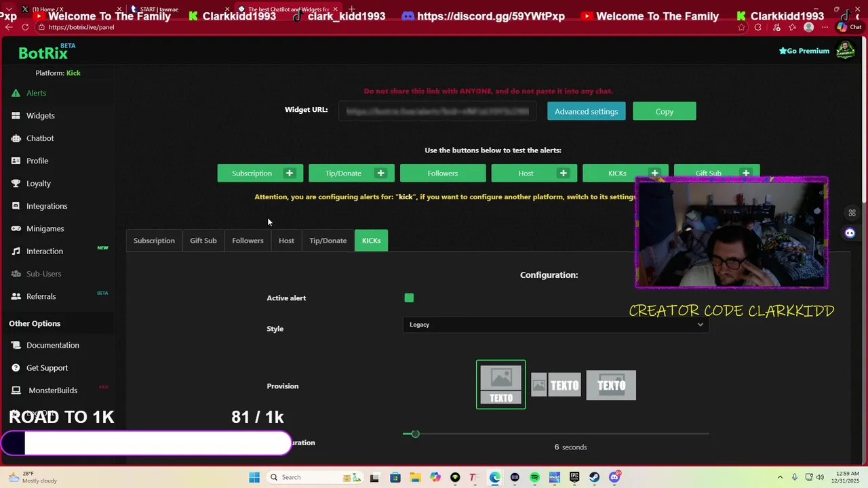Screen dimensions: 868x488
Task: Open the Style dropdown showing Legacy
Action: point(556,325)
